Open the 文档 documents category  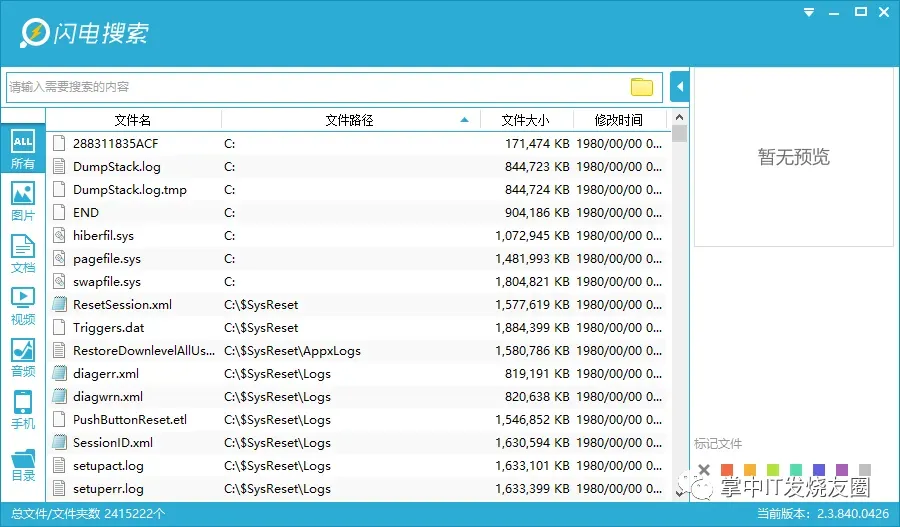click(22, 254)
